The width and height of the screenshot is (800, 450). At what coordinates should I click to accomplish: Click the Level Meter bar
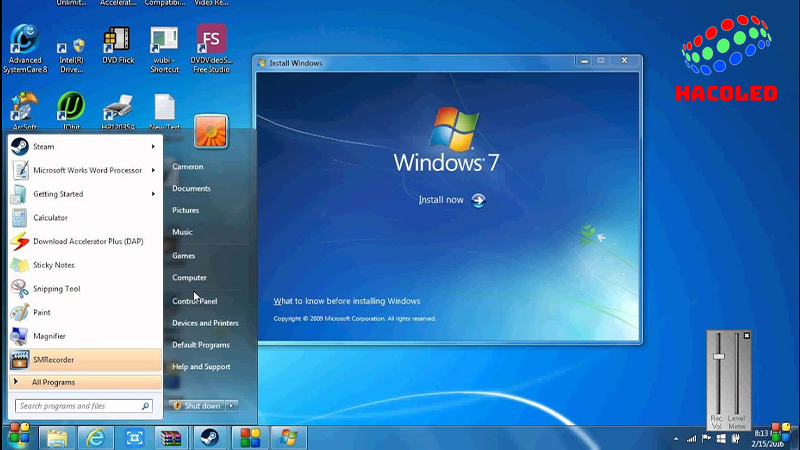click(737, 373)
